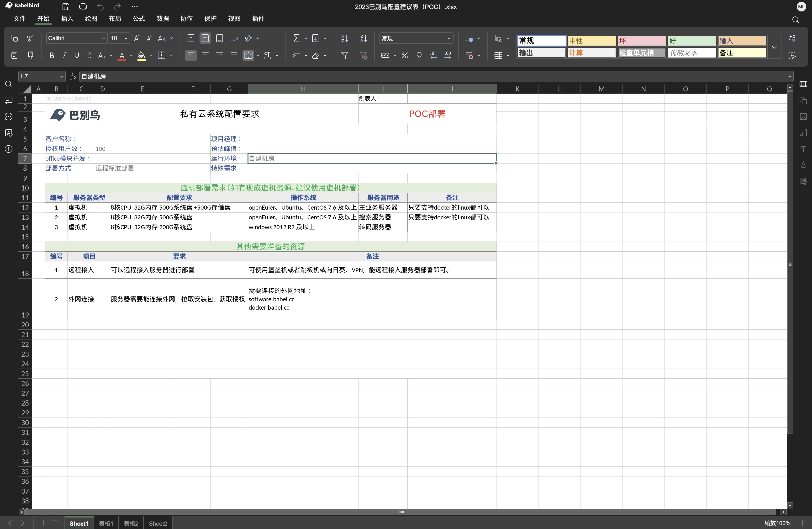The width and height of the screenshot is (812, 529).
Task: Select the corner select-all triangle
Action: click(x=27, y=89)
